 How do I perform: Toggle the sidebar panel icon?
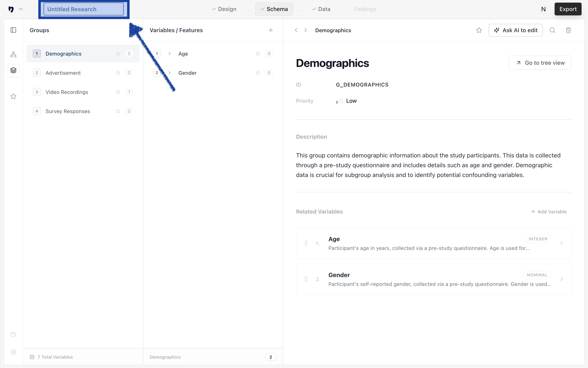(x=13, y=30)
